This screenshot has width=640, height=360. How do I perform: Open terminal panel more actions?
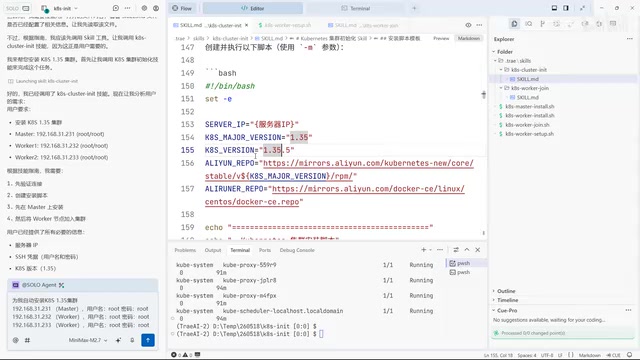(440, 250)
